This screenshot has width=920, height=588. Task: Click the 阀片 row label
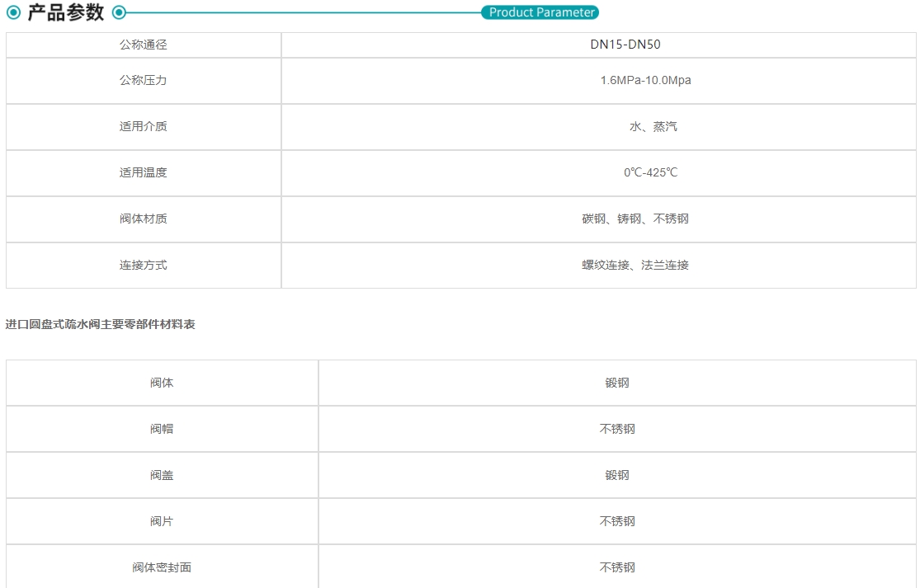pos(162,522)
